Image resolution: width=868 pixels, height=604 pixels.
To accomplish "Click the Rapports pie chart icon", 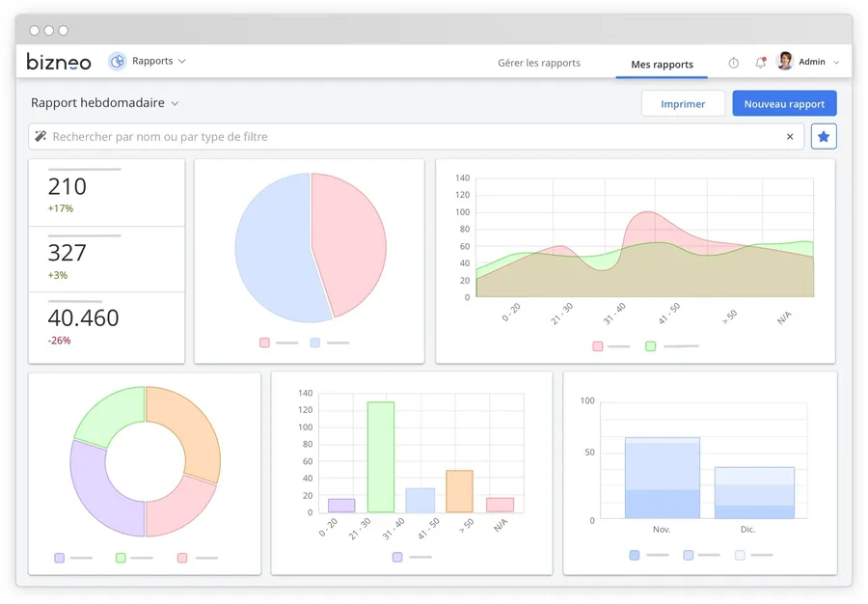I will coord(118,62).
